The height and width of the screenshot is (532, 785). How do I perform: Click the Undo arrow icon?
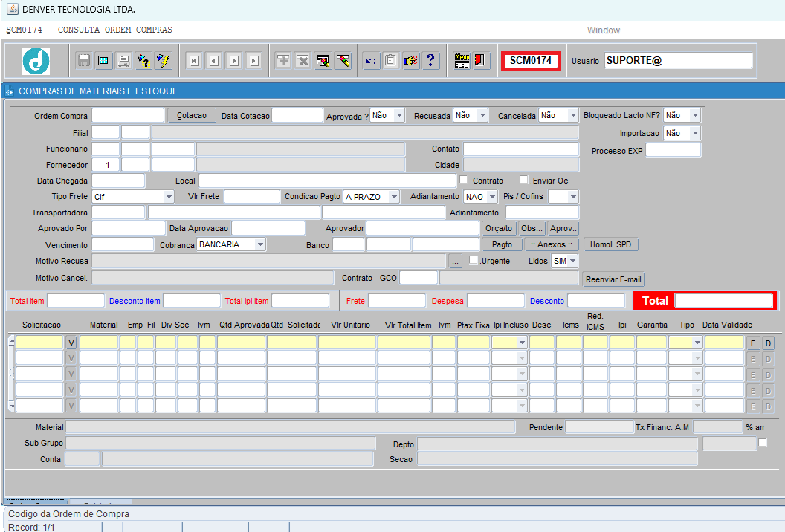pyautogui.click(x=371, y=61)
